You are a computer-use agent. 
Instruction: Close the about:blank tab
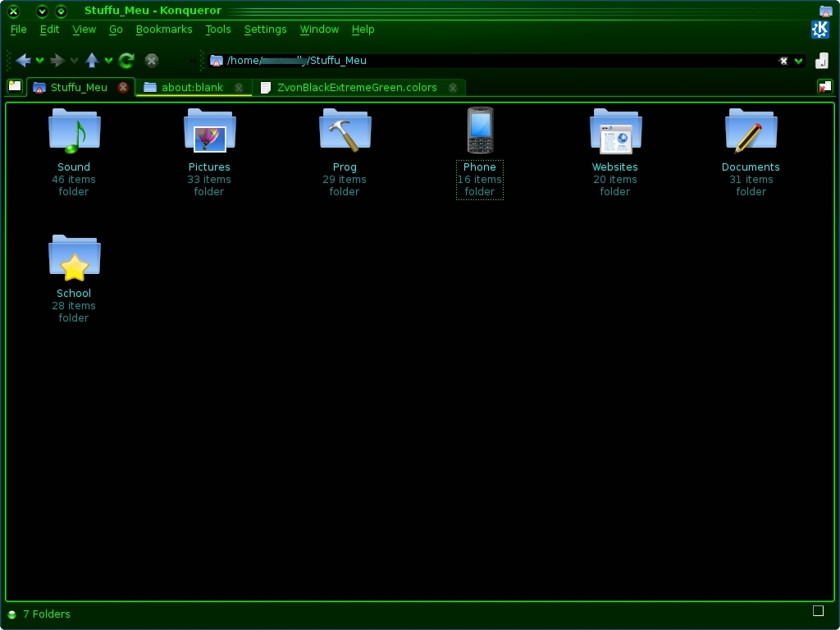click(x=239, y=87)
